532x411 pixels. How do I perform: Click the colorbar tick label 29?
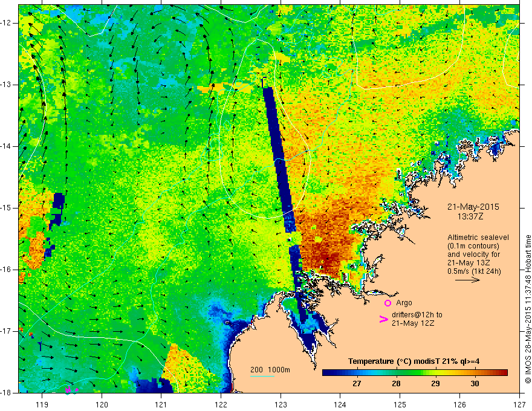pyautogui.click(x=435, y=384)
